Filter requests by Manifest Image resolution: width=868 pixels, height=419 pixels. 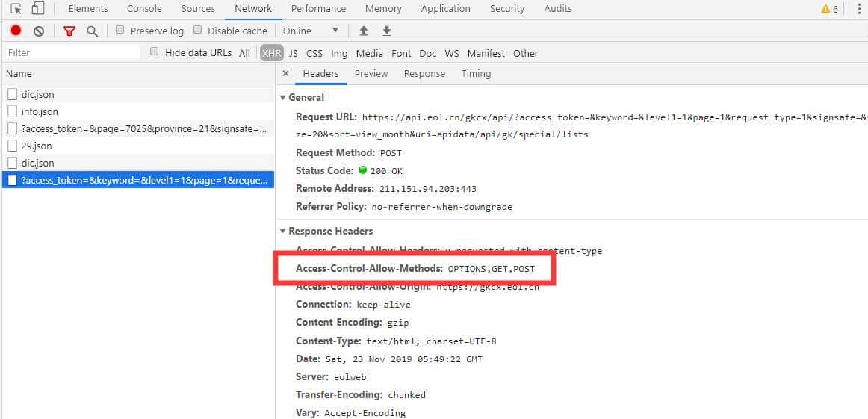pyautogui.click(x=486, y=53)
